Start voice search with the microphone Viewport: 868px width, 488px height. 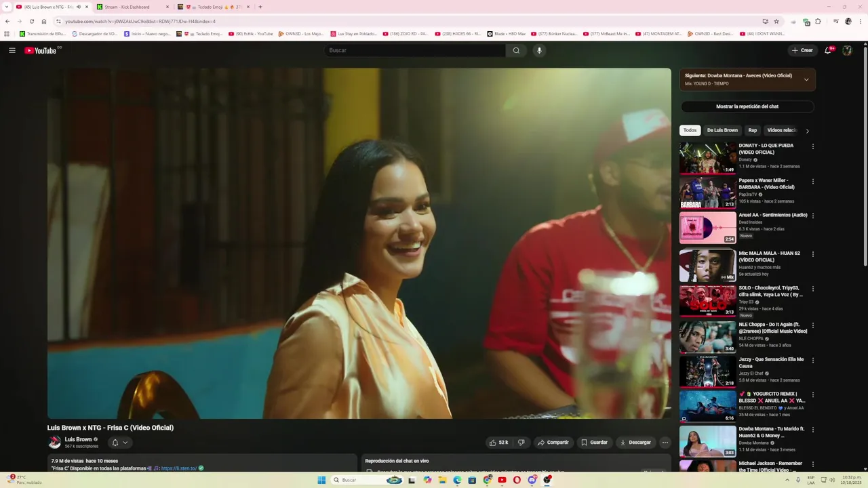click(539, 50)
